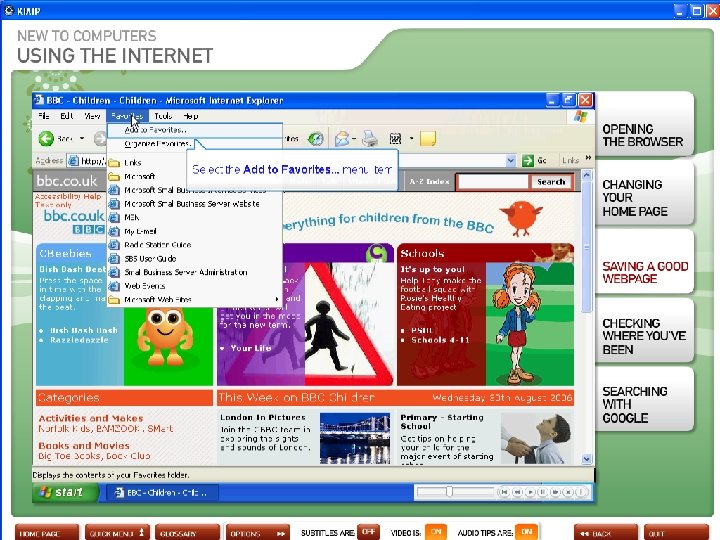Open the View menu
Image resolution: width=720 pixels, height=540 pixels.
(x=92, y=116)
